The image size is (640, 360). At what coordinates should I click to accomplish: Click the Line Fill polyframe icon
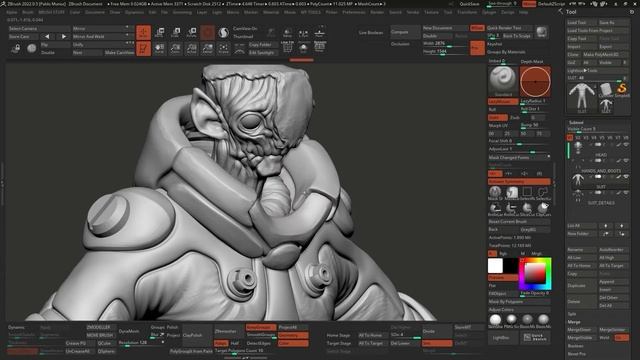[x=287, y=47]
